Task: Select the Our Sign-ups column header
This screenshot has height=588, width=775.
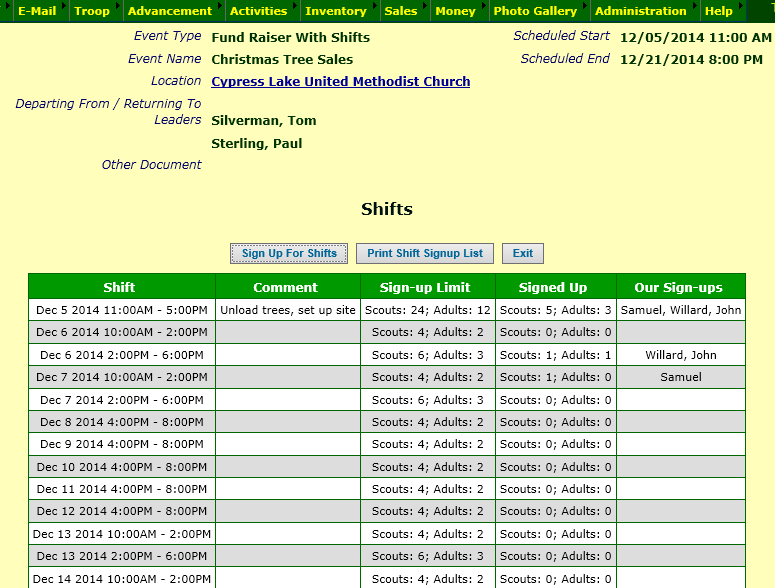Action: click(679, 287)
